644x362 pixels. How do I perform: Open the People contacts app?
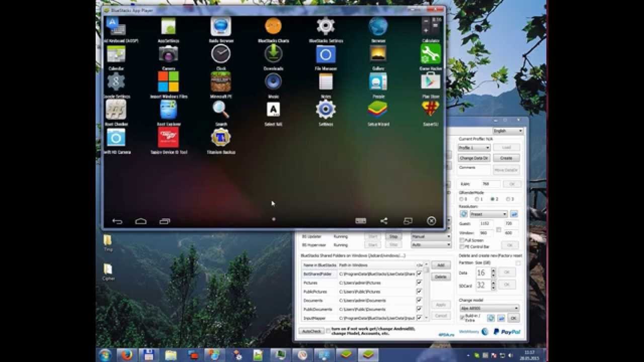378,81
